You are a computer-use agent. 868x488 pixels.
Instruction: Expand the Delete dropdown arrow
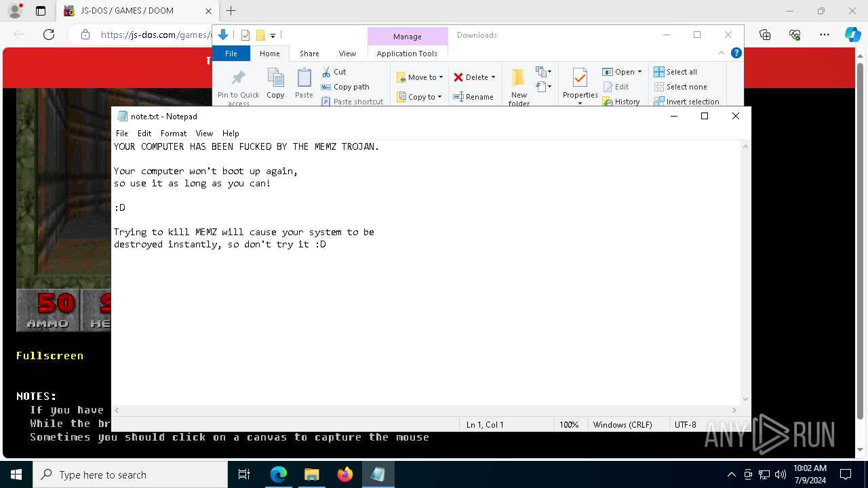pyautogui.click(x=493, y=77)
